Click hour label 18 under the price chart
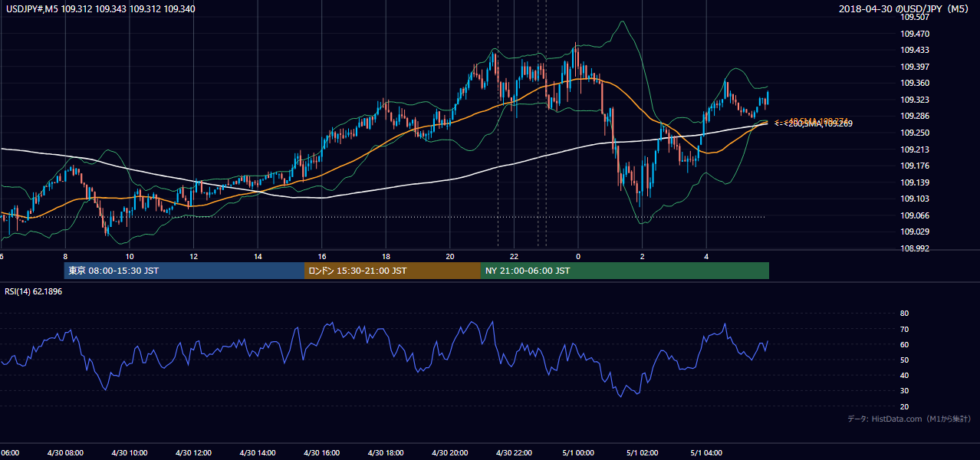Viewport: 980px width, 460px height. pos(386,256)
